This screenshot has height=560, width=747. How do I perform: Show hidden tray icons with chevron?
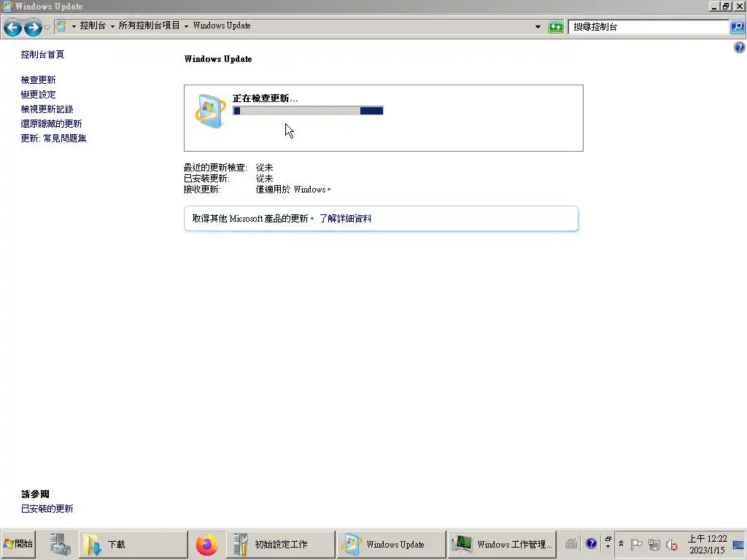[622, 544]
